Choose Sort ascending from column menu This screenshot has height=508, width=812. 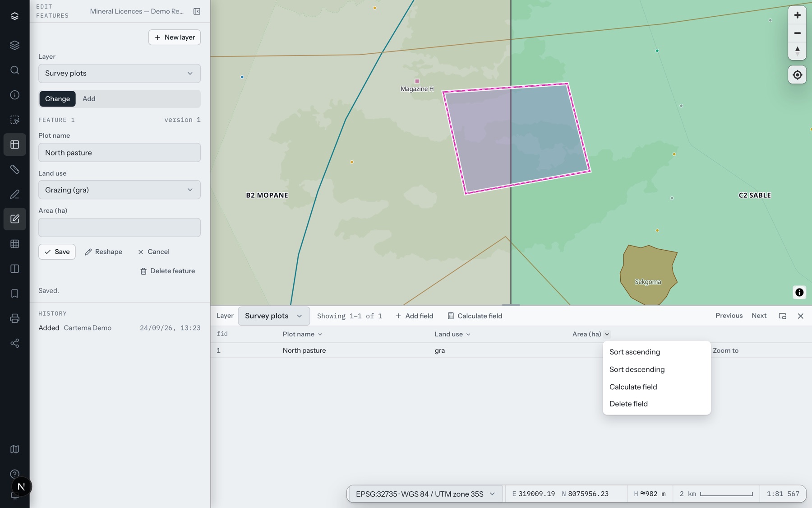click(x=656, y=352)
